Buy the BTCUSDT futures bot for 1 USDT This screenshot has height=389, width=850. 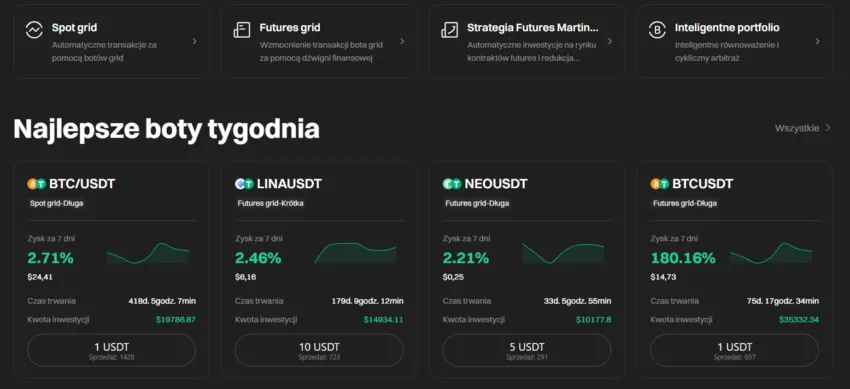click(x=735, y=350)
